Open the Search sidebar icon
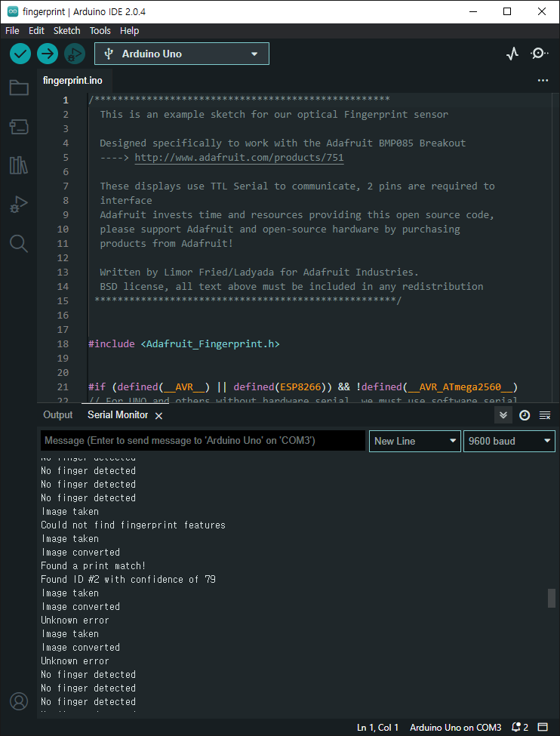Viewport: 560px width, 736px height. click(x=19, y=244)
